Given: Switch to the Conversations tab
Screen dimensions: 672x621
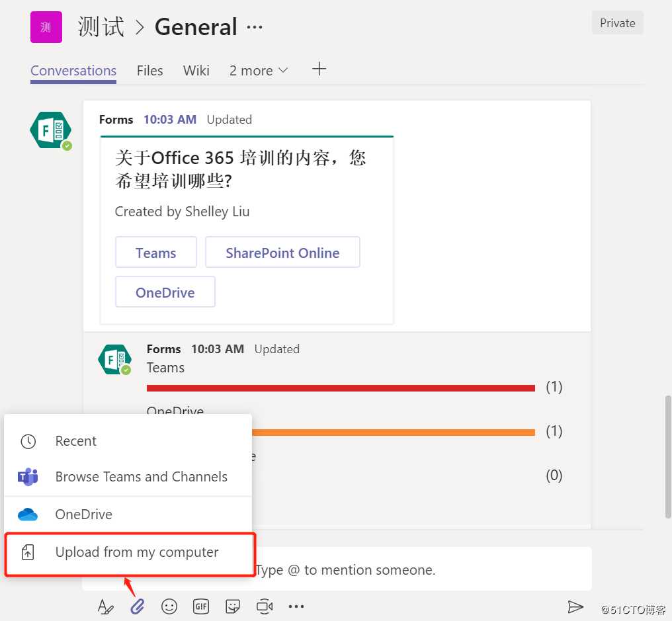Looking at the screenshot, I should 73,70.
